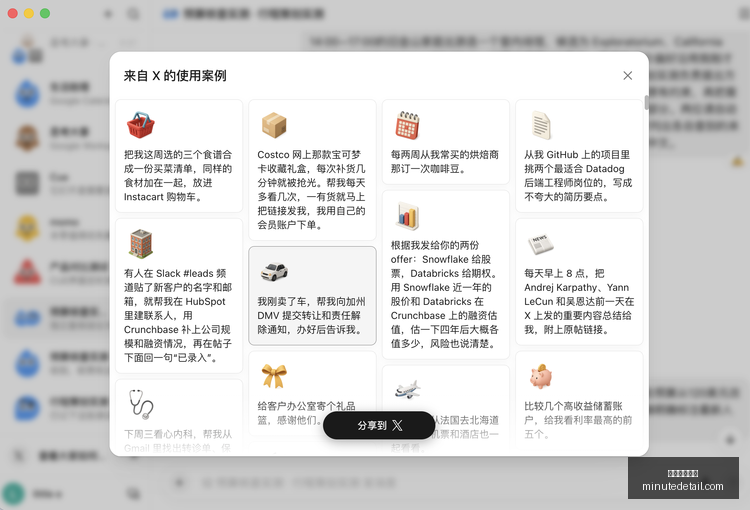The image size is (750, 510).
Task: Click the stethoscope icon
Action: [141, 404]
